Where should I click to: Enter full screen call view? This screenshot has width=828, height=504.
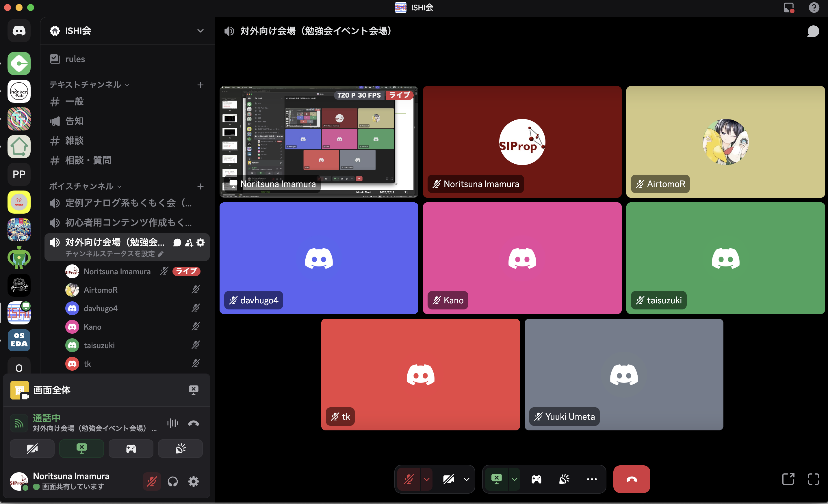(814, 479)
